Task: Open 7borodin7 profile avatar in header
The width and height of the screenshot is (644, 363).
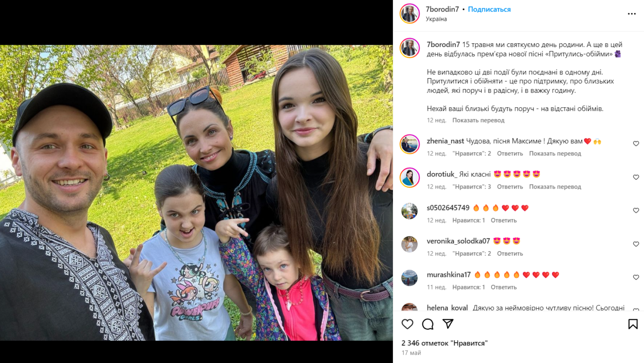Action: [409, 13]
